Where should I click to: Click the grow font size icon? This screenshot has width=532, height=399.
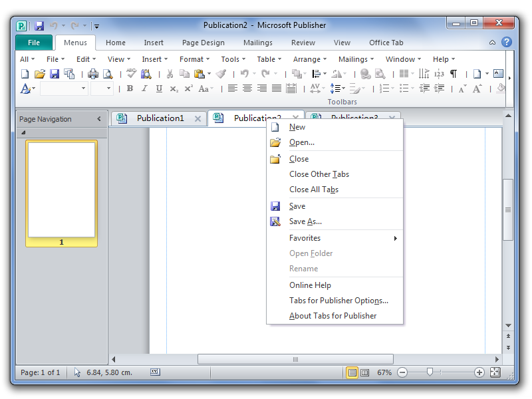pos(477,88)
